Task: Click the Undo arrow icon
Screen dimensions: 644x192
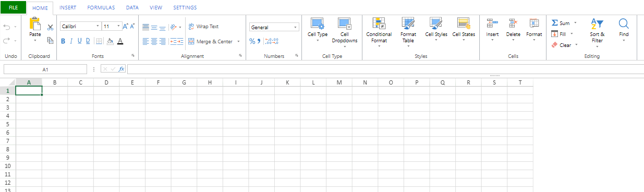Action: (7, 27)
